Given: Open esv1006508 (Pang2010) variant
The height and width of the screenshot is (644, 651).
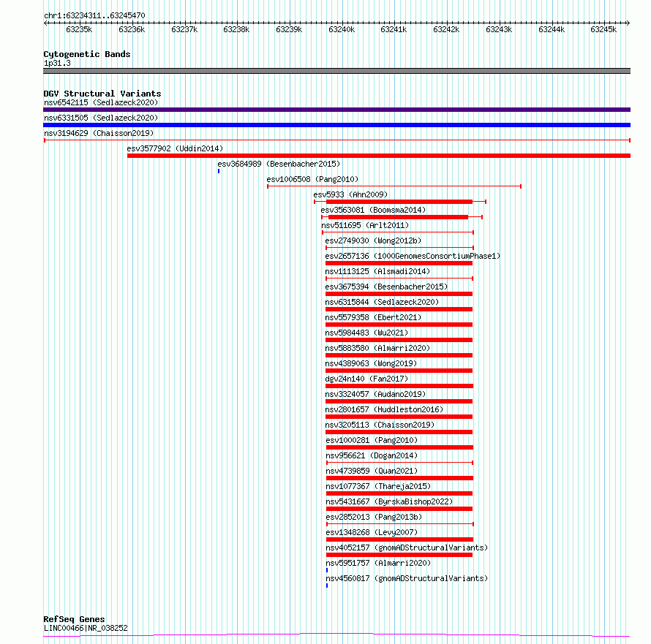Looking at the screenshot, I should click(x=312, y=179).
